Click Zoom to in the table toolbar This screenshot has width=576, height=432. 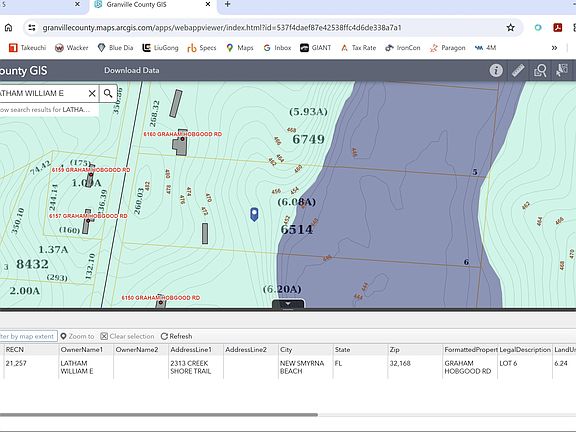[x=78, y=336]
